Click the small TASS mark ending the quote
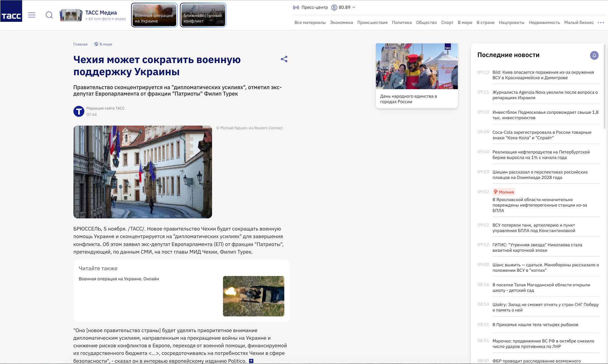Image resolution: width=608 pixels, height=364 pixels. point(251,361)
